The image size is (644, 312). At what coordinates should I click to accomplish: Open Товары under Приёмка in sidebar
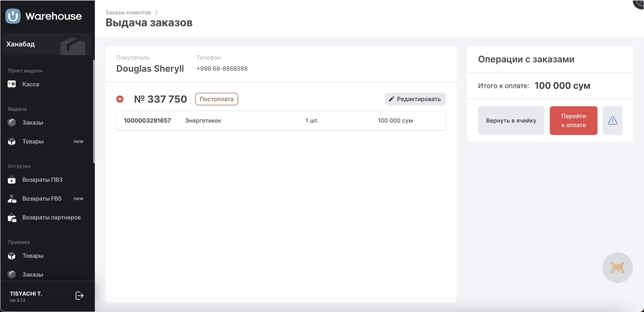pos(33,256)
